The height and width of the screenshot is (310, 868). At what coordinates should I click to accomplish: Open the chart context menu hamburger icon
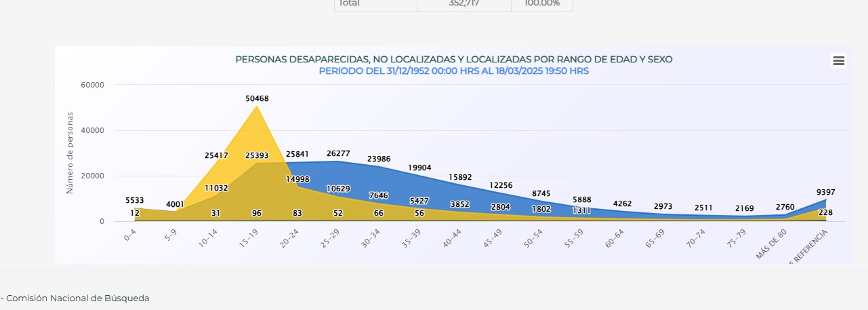(x=838, y=61)
